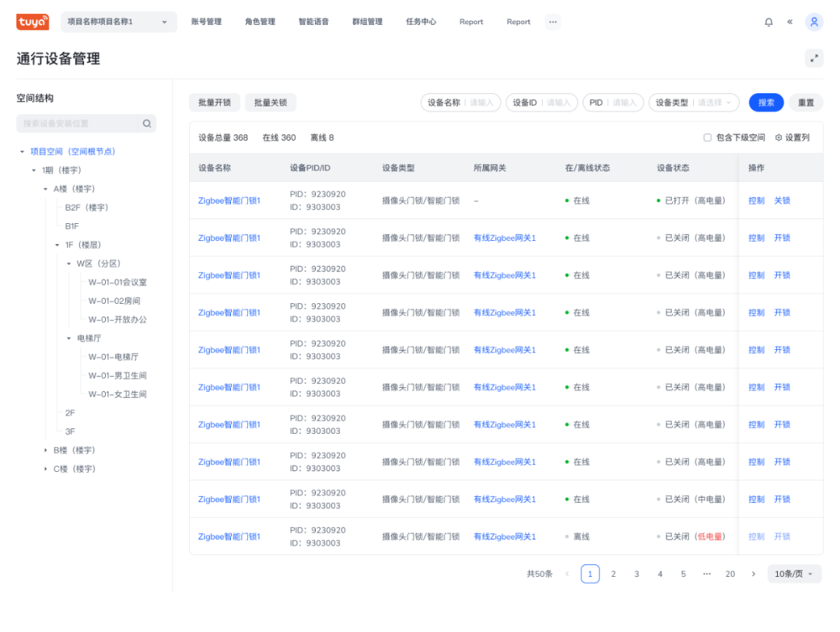Click the 重置 button
This screenshot has width=840, height=632.
coord(806,103)
